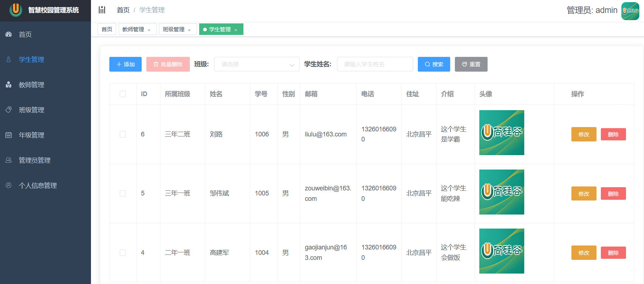
Task: Toggle the sidebar collapse hamburger icon
Action: (x=102, y=10)
